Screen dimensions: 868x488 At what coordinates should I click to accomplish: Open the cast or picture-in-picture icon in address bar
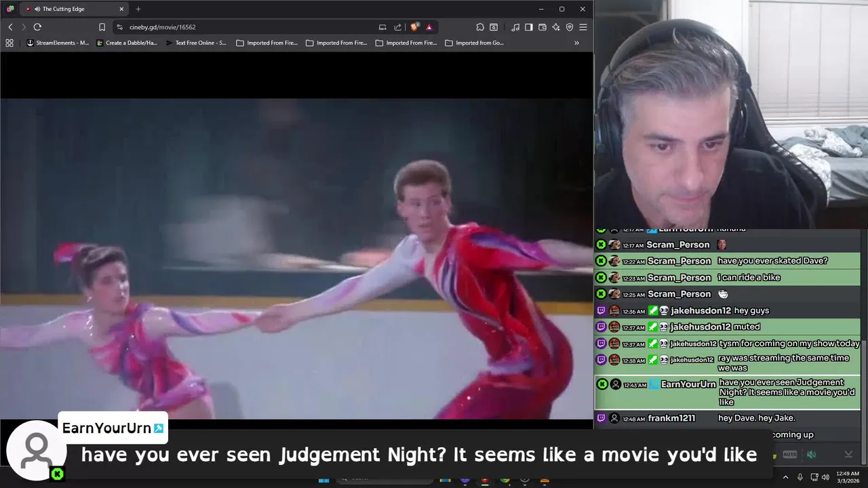(382, 27)
